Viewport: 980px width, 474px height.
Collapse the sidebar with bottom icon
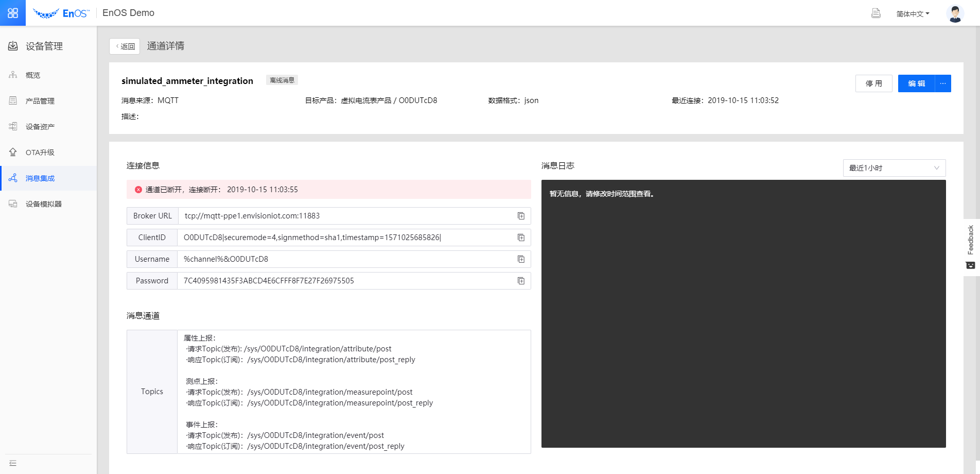13,463
